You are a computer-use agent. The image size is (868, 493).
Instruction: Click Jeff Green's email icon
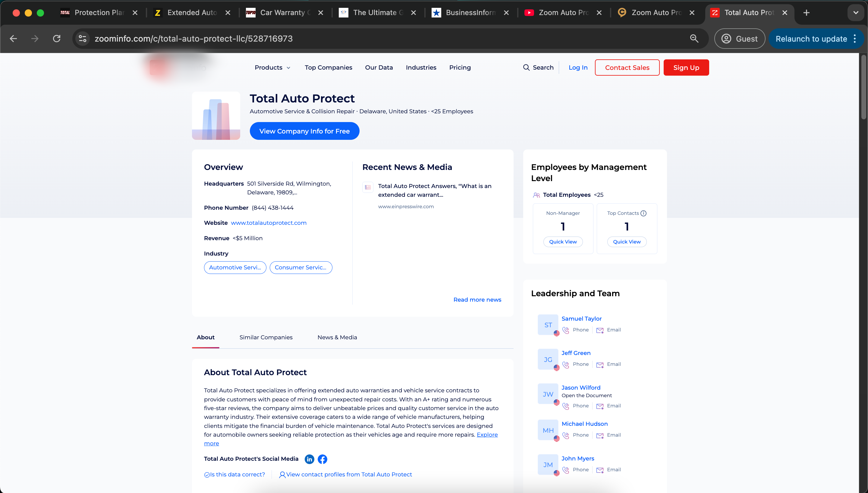[599, 364]
